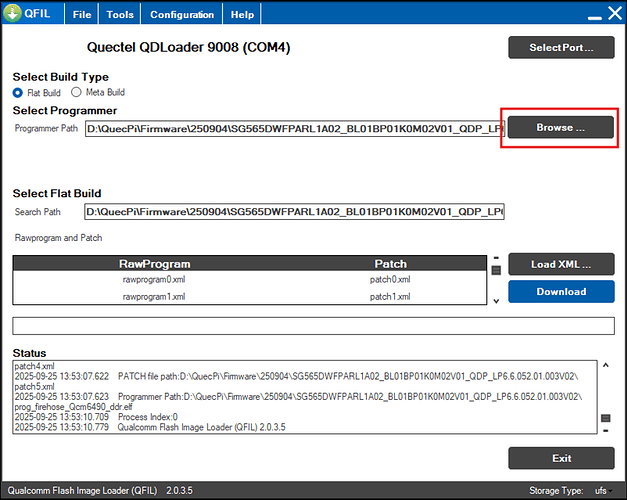Expand the RawProgram list with the down chevron
Screen dimensions: 627x500
point(496,301)
